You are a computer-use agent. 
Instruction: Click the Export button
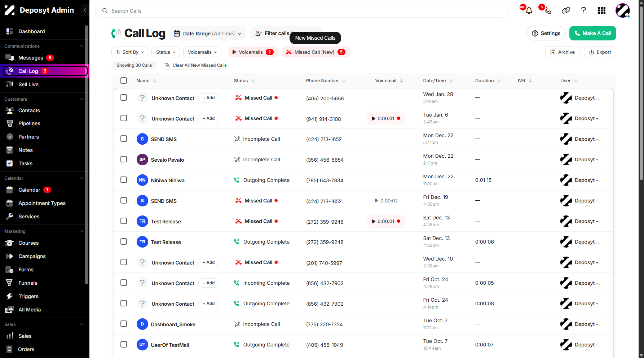[600, 52]
